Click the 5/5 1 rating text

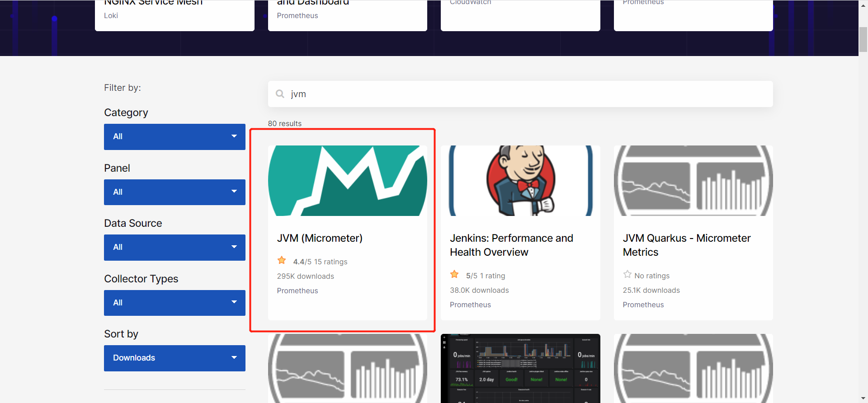(x=486, y=276)
